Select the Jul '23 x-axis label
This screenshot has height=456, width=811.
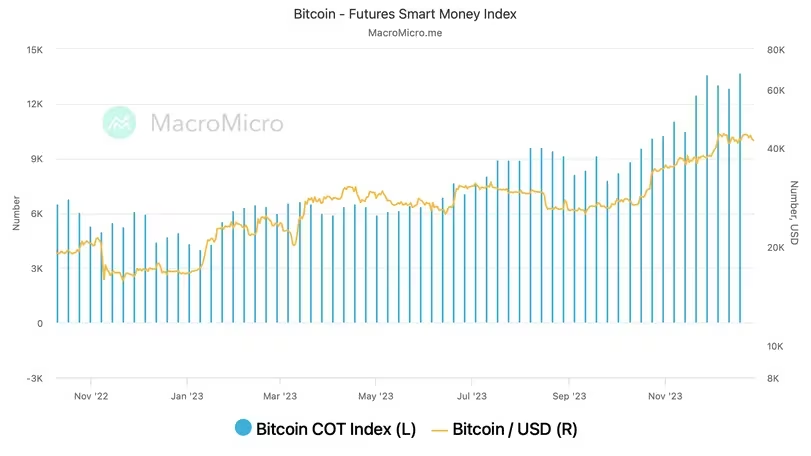pos(472,396)
